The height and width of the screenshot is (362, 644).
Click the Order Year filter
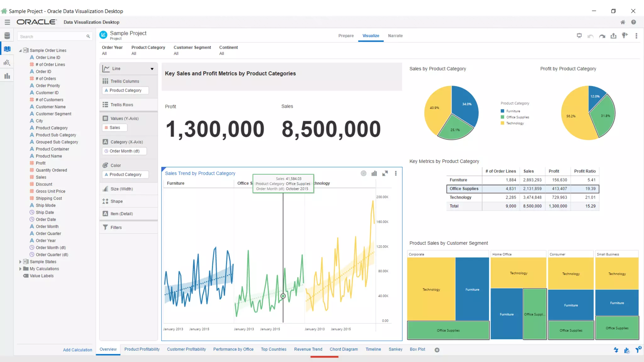(112, 50)
